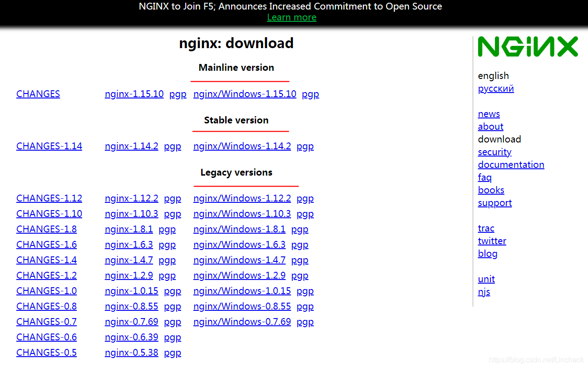The width and height of the screenshot is (588, 368).
Task: Download nginx-0.8.55 source
Action: [131, 306]
